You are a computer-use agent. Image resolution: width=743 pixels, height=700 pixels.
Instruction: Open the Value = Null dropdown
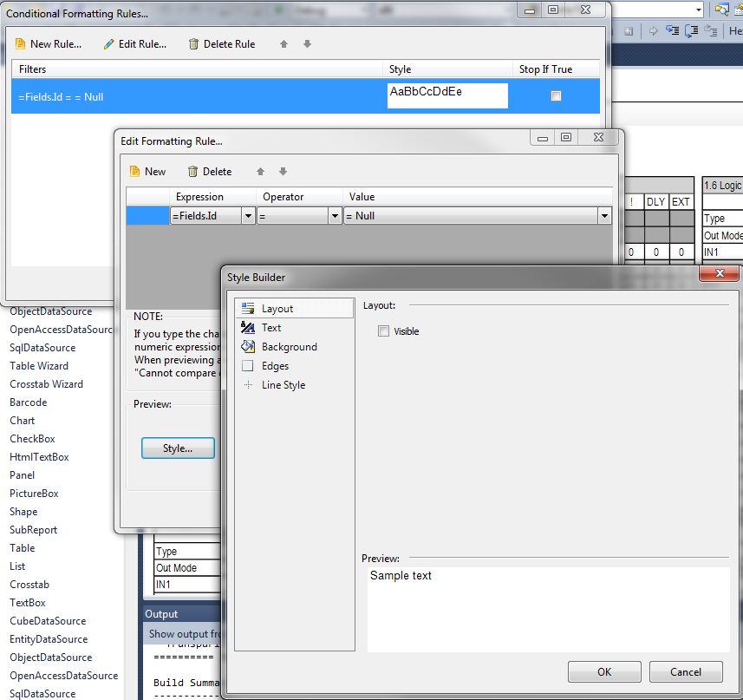[604, 216]
